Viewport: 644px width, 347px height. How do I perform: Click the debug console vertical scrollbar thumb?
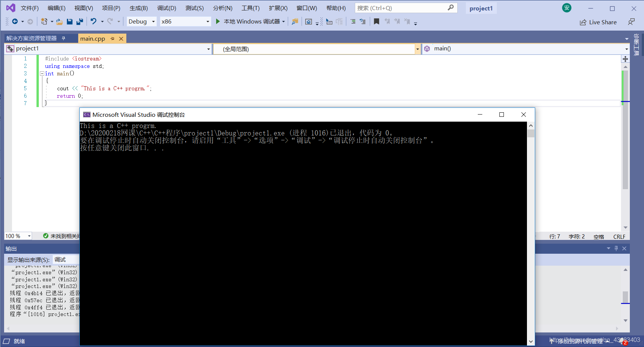[531, 133]
